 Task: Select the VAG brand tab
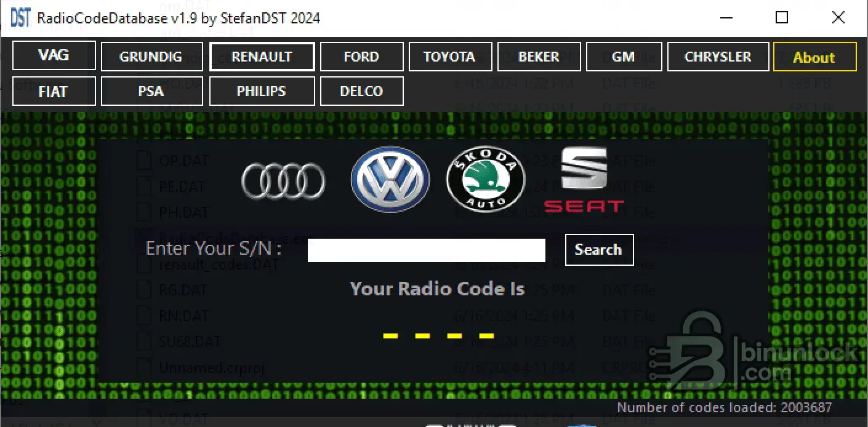coord(54,56)
